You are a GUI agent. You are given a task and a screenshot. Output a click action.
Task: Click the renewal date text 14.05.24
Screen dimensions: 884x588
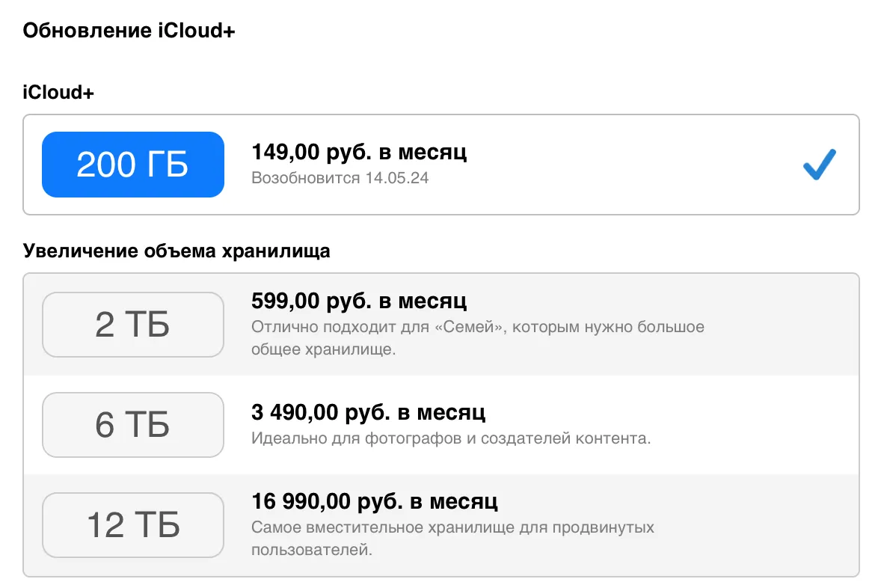(397, 179)
